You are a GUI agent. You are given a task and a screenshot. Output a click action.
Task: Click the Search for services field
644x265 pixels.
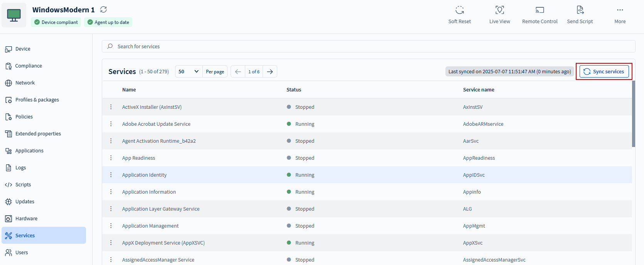368,46
